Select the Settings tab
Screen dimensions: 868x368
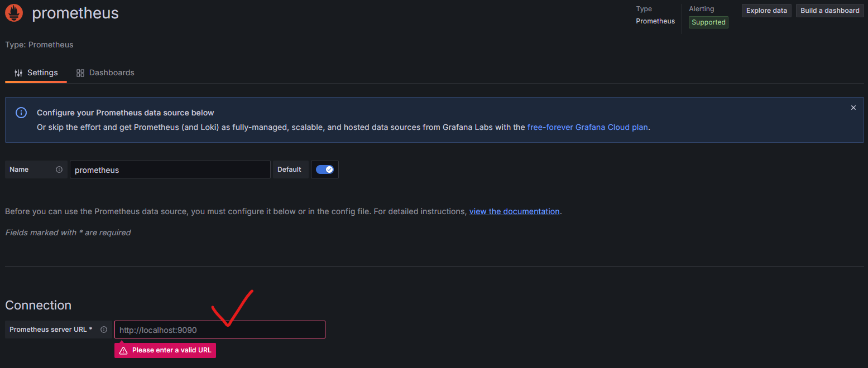[x=42, y=72]
